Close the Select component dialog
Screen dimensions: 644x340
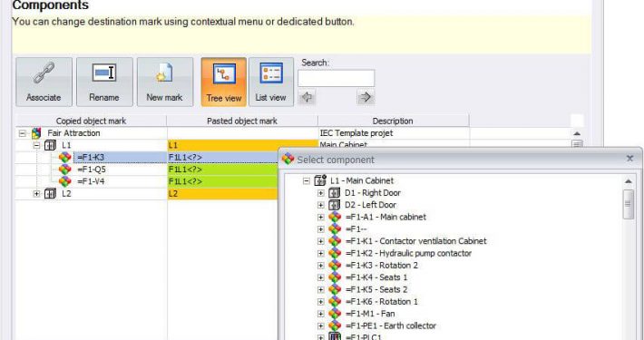(x=629, y=159)
